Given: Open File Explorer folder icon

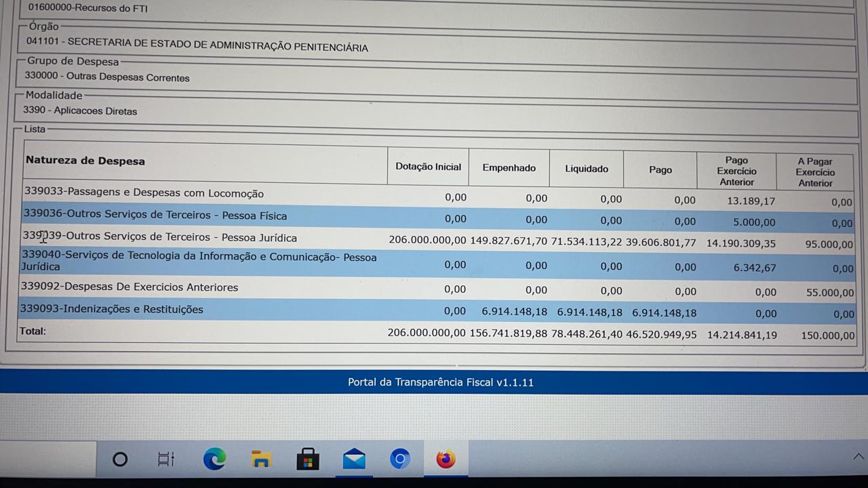Looking at the screenshot, I should pos(261,460).
